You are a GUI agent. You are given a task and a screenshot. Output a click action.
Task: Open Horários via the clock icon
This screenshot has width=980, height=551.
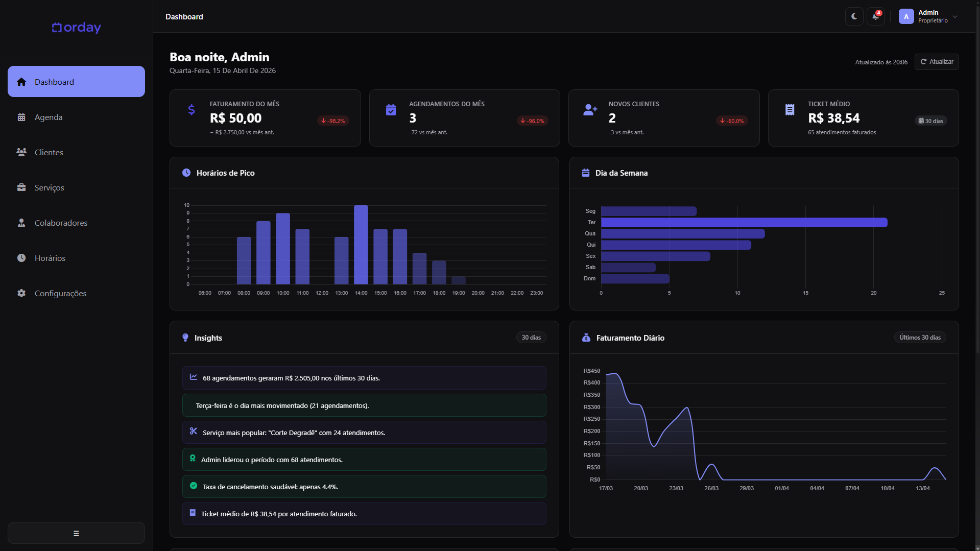click(21, 258)
